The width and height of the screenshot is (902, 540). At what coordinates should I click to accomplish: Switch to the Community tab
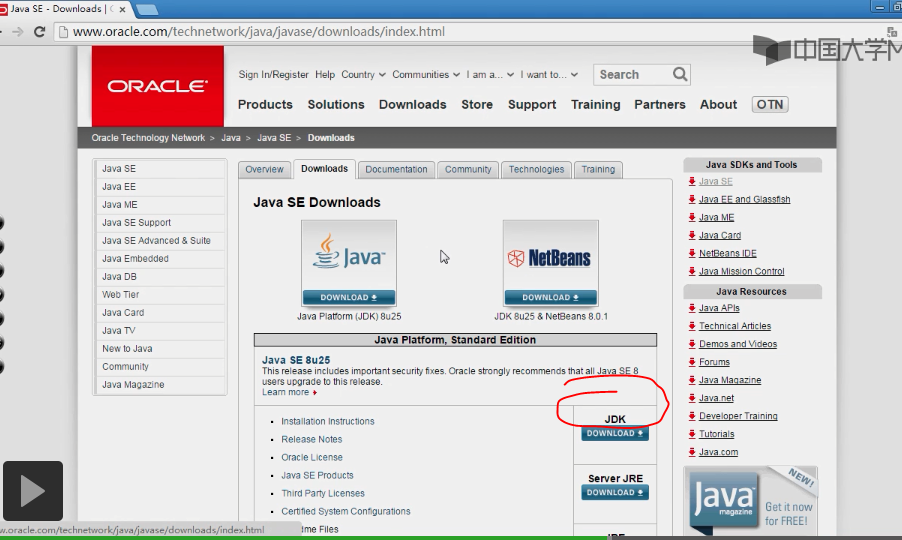[468, 170]
